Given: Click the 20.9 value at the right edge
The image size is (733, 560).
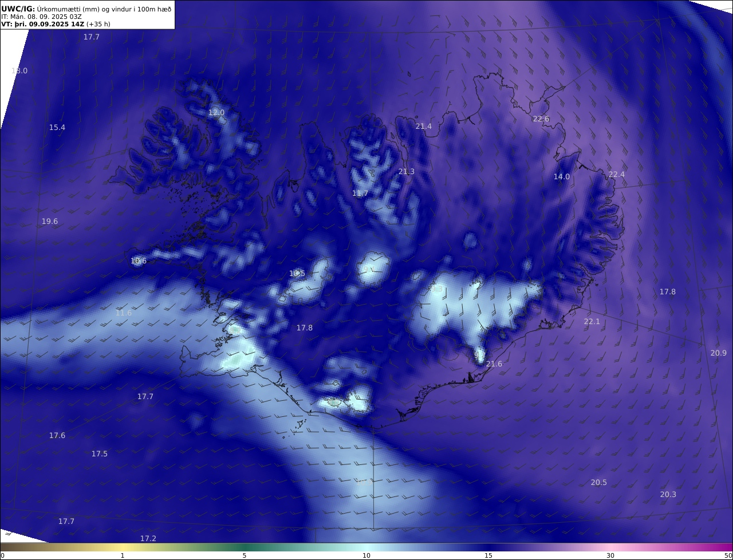Looking at the screenshot, I should pyautogui.click(x=719, y=353).
